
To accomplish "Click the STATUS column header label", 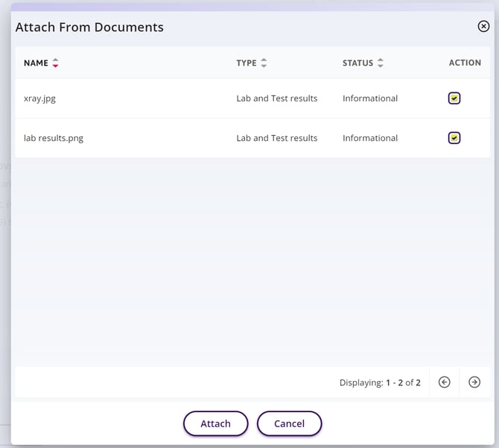I will [357, 63].
